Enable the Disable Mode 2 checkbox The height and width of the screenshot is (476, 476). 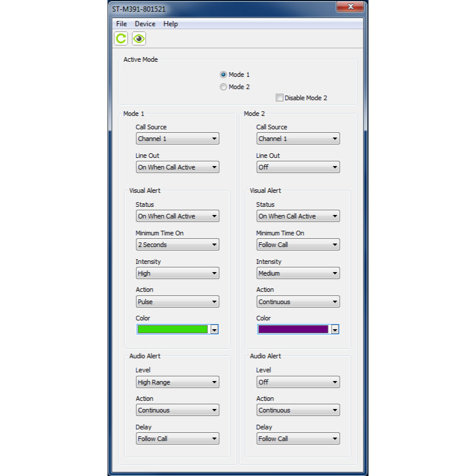[x=280, y=98]
